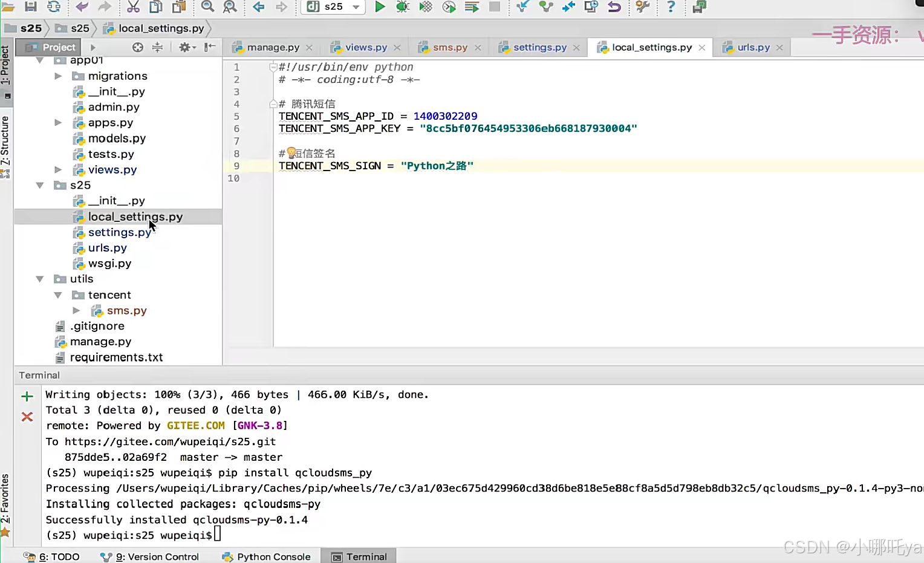The width and height of the screenshot is (924, 563).
Task: Click the Profile run icon
Action: (449, 7)
